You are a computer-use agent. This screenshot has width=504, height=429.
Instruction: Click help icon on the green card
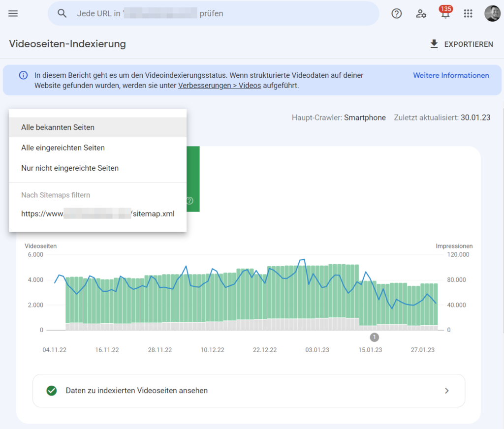[189, 201]
